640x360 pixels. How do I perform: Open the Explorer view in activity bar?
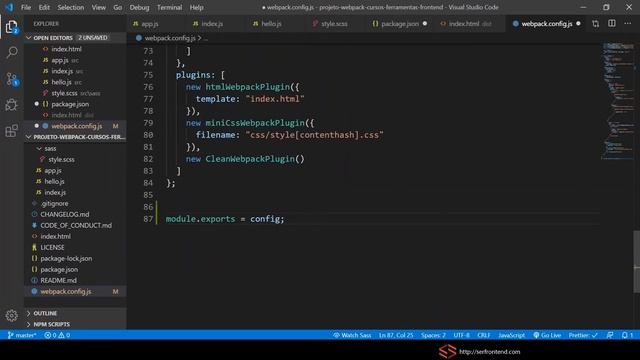(x=12, y=27)
